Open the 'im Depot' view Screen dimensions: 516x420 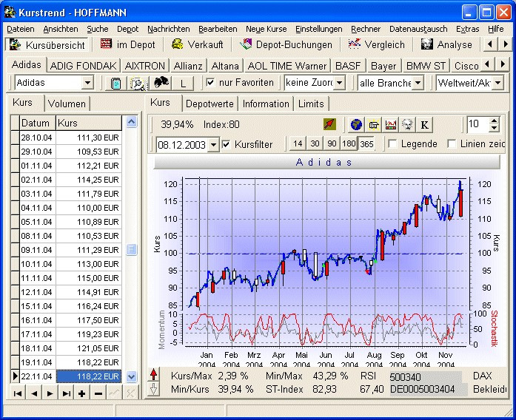128,44
